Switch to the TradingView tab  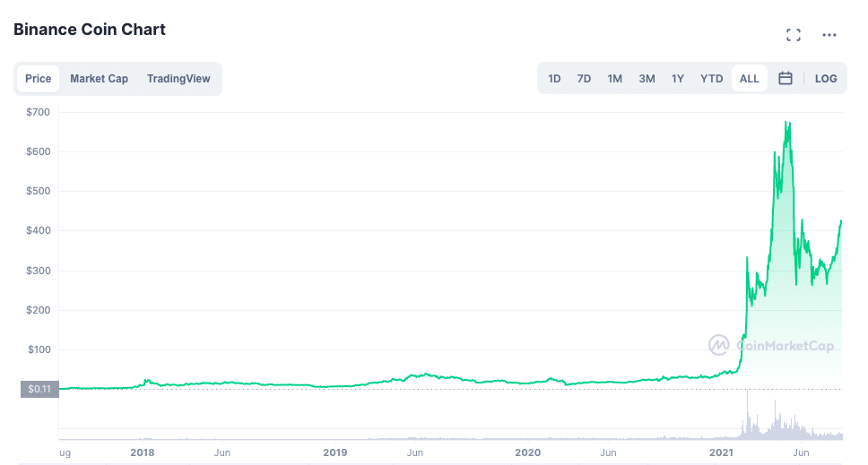(178, 79)
